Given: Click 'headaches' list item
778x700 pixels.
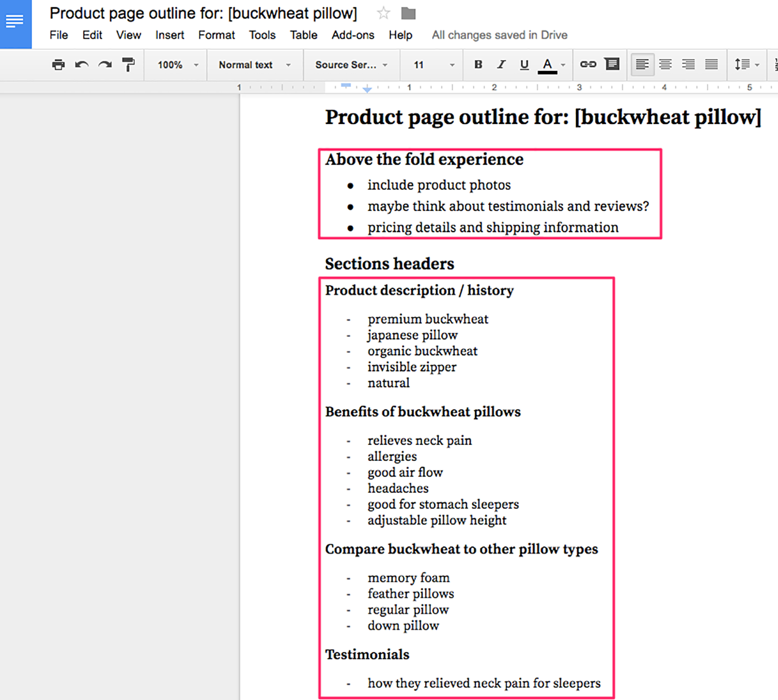Looking at the screenshot, I should pyautogui.click(x=398, y=488).
